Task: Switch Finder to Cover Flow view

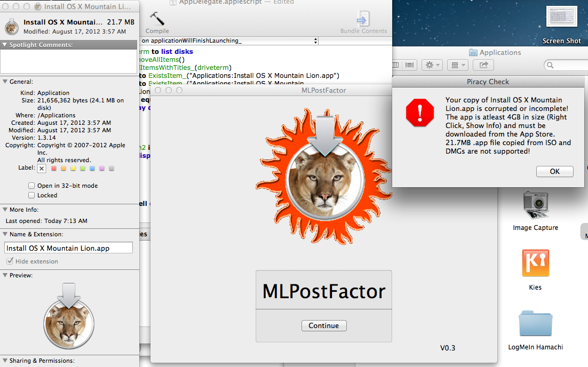Action: (409, 65)
